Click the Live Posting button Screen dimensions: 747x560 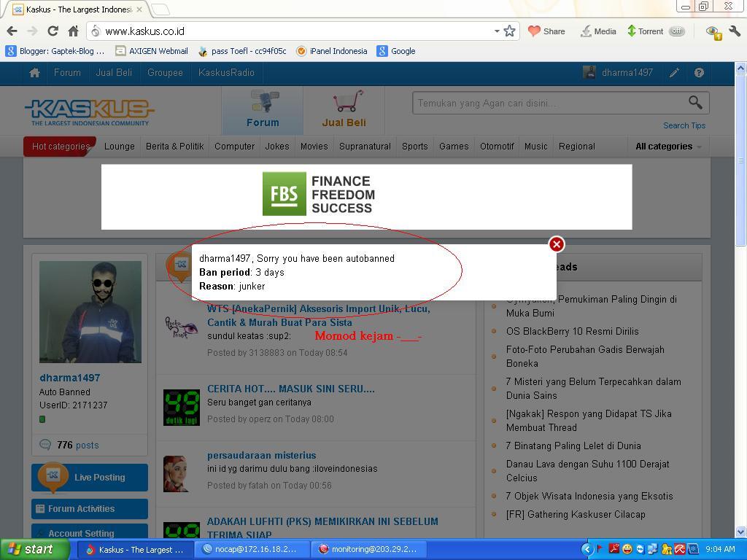(90, 477)
